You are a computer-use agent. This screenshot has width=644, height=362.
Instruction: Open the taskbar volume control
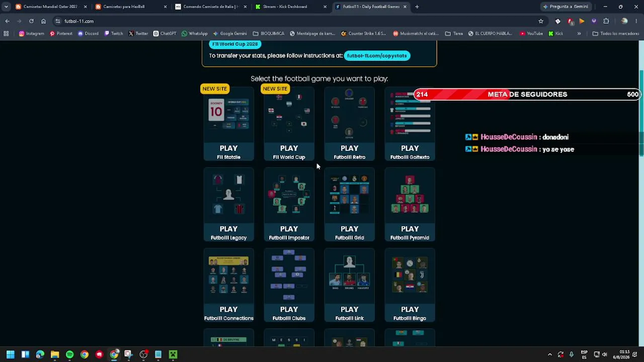coord(604,354)
